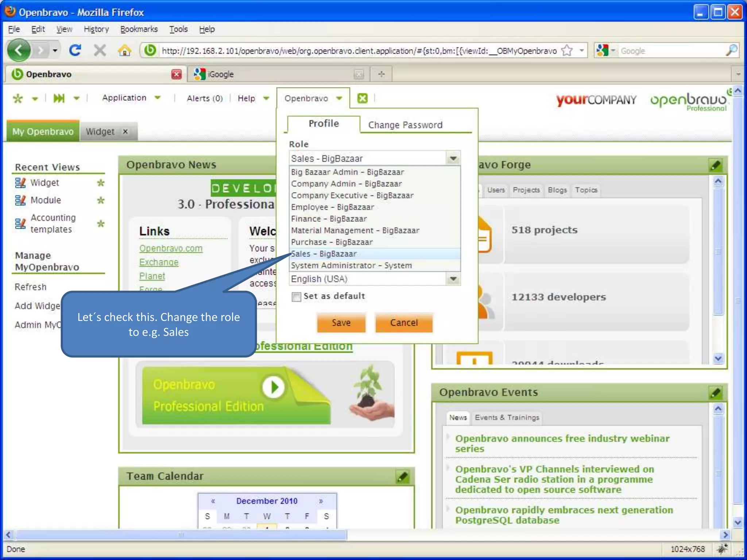Edit the Team Calendar widget
Viewport: 747px width, 560px height.
point(403,477)
